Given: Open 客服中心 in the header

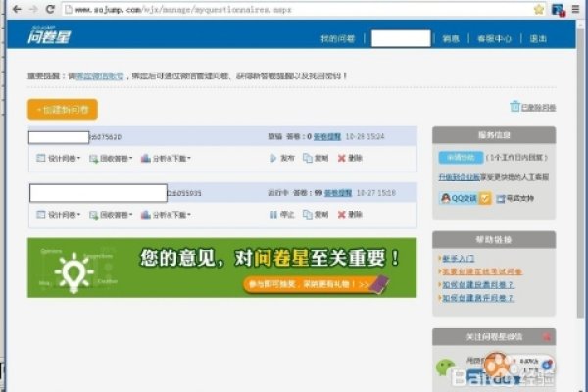Looking at the screenshot, I should coord(494,38).
